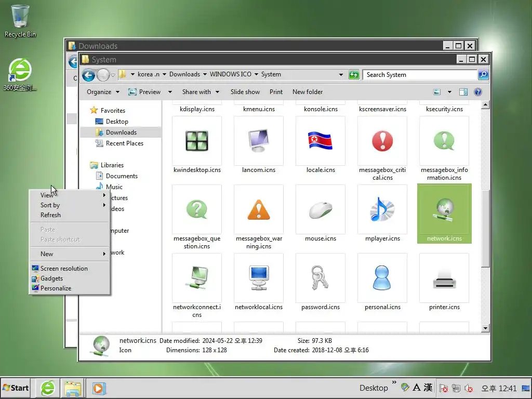
Task: Click the green refresh button by address bar
Action: tap(354, 75)
